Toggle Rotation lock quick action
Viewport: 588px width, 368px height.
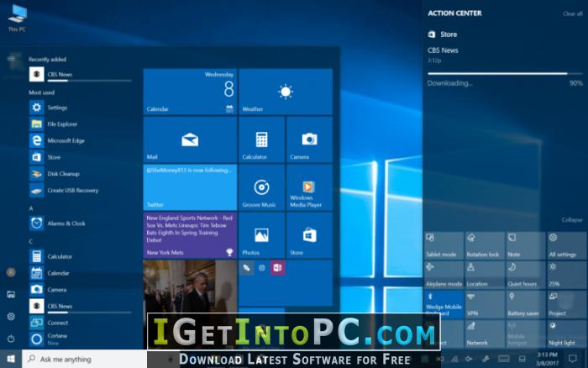(484, 245)
